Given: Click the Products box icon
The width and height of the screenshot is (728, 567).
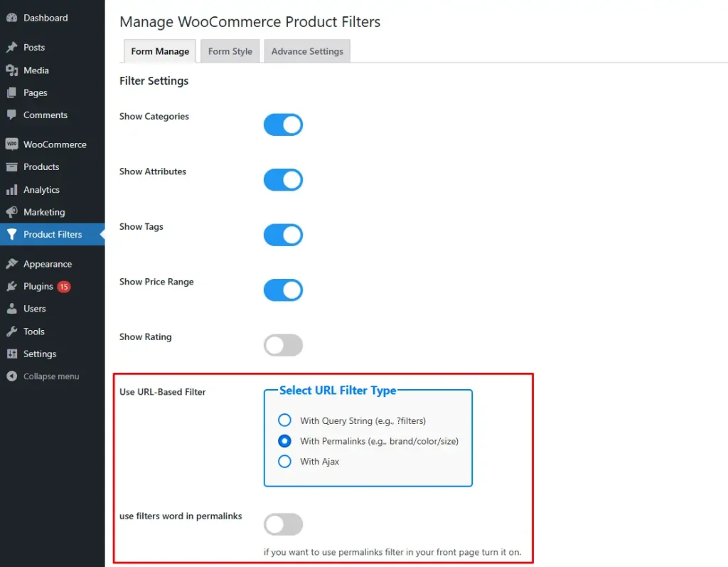Looking at the screenshot, I should click(x=11, y=167).
